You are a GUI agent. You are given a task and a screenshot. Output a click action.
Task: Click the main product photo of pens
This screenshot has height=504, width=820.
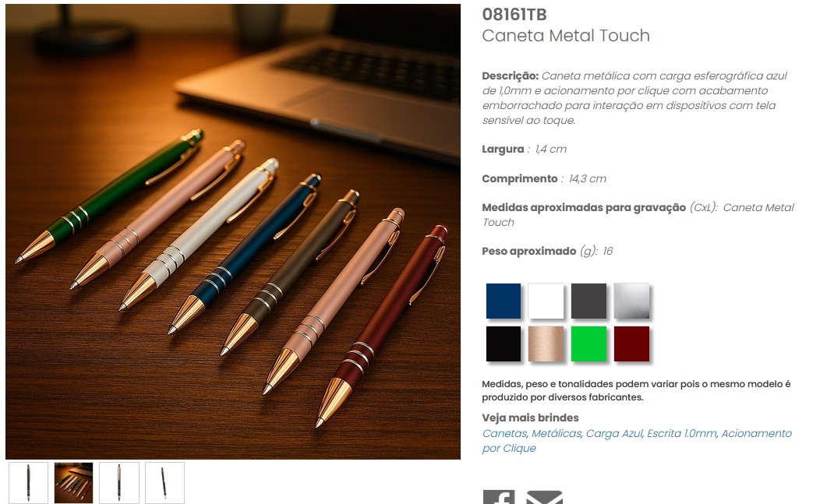233,231
